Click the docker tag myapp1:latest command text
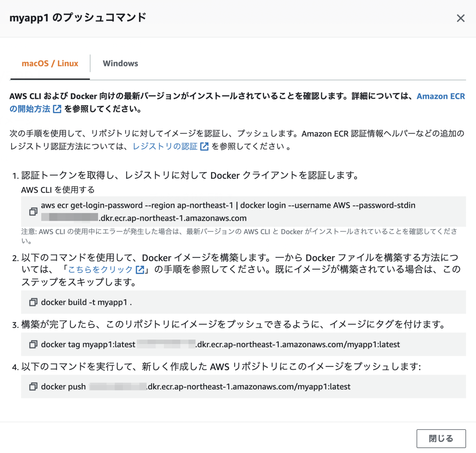 (x=221, y=345)
